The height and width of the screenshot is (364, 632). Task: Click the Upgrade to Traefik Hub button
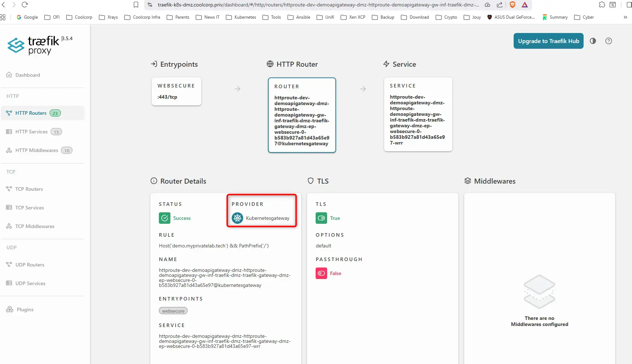coord(548,41)
